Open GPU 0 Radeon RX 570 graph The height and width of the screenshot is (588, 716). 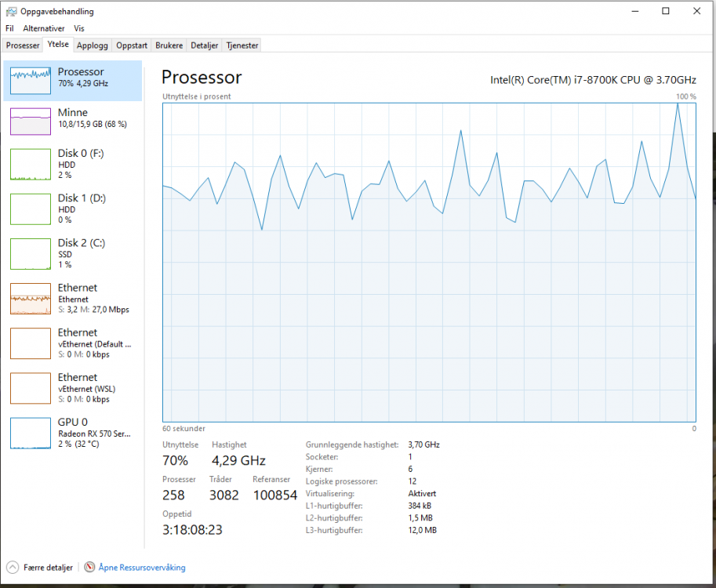point(31,433)
